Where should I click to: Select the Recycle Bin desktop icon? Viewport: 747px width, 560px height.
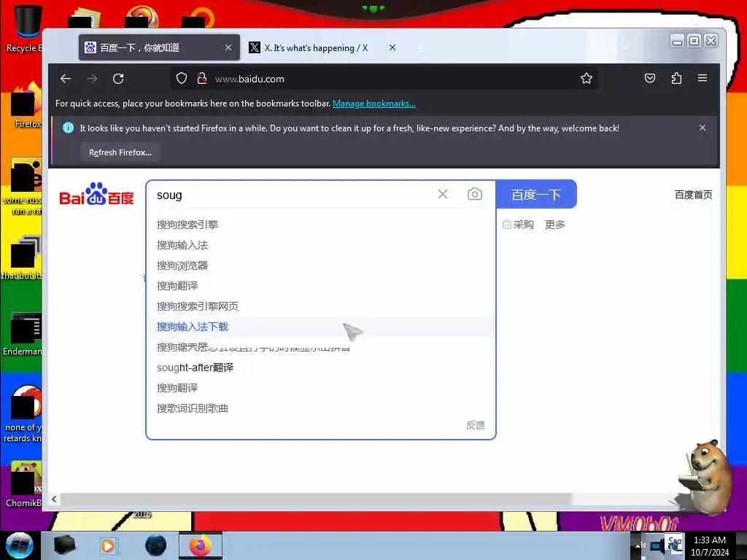(x=25, y=28)
